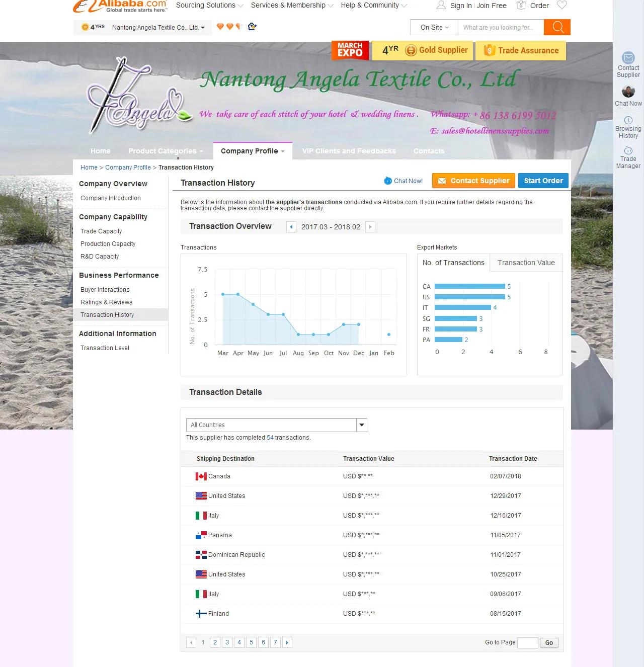This screenshot has height=667, width=644.
Task: Open VIP Clients and Feedbacks tab
Action: click(349, 151)
